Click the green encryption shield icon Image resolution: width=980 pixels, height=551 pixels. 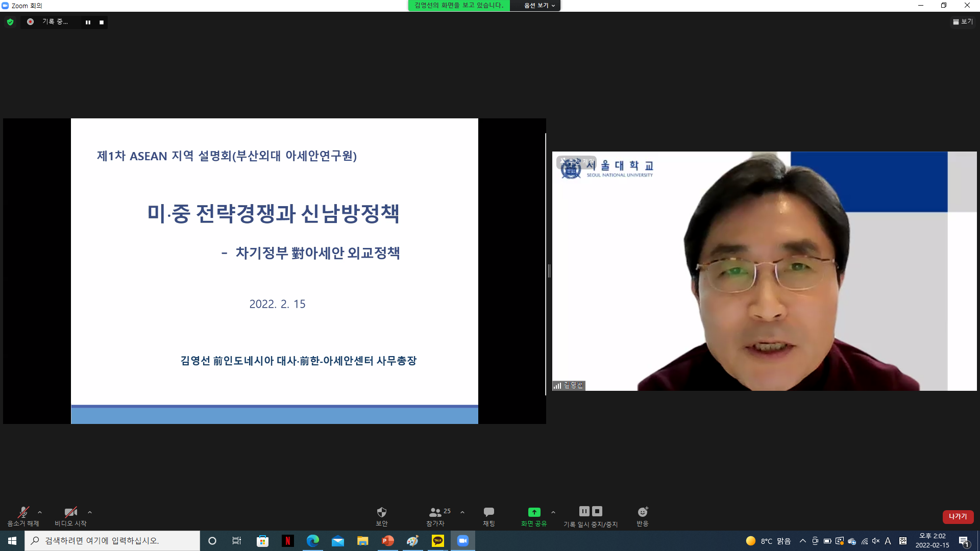pos(10,22)
